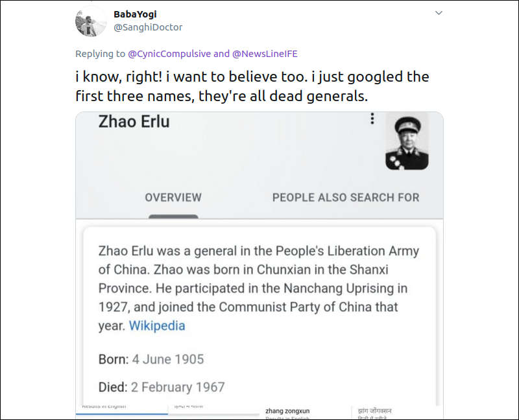Open the tweet options chevron menu
The image size is (519, 420).
tap(439, 13)
